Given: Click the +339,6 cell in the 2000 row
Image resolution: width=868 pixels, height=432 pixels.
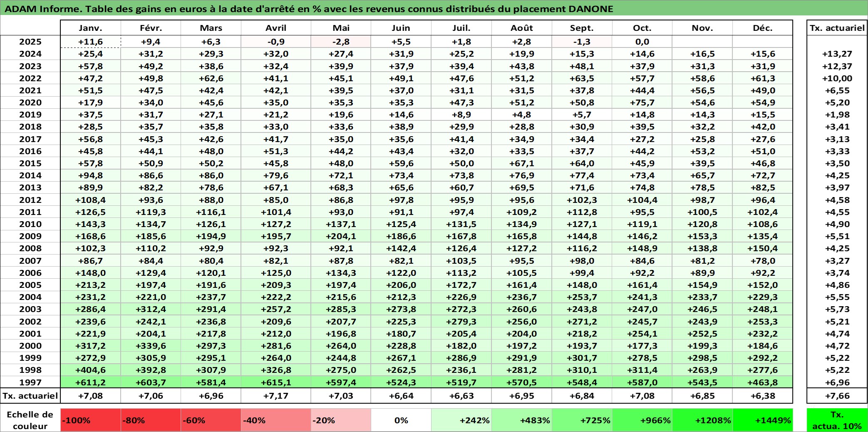Looking at the screenshot, I should click(x=151, y=346).
